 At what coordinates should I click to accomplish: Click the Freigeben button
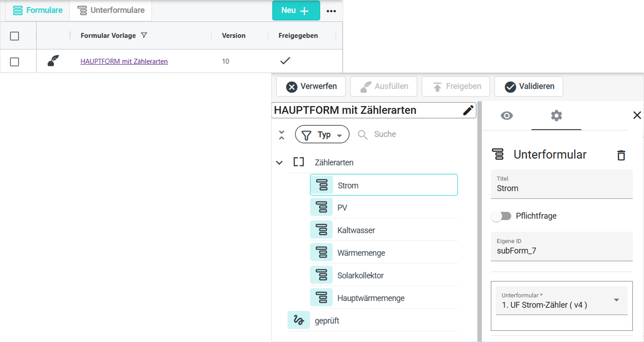[x=456, y=86]
